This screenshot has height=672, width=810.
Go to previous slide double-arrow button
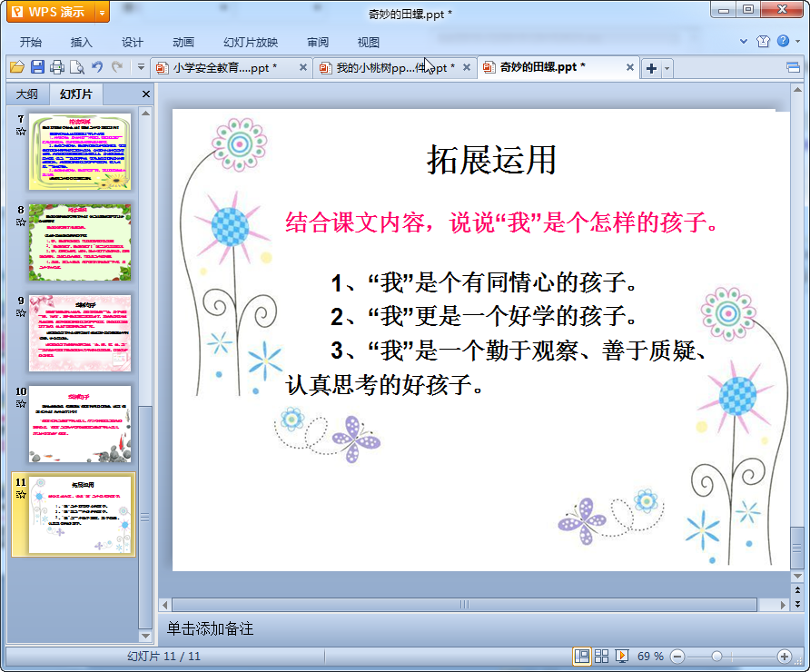797,590
